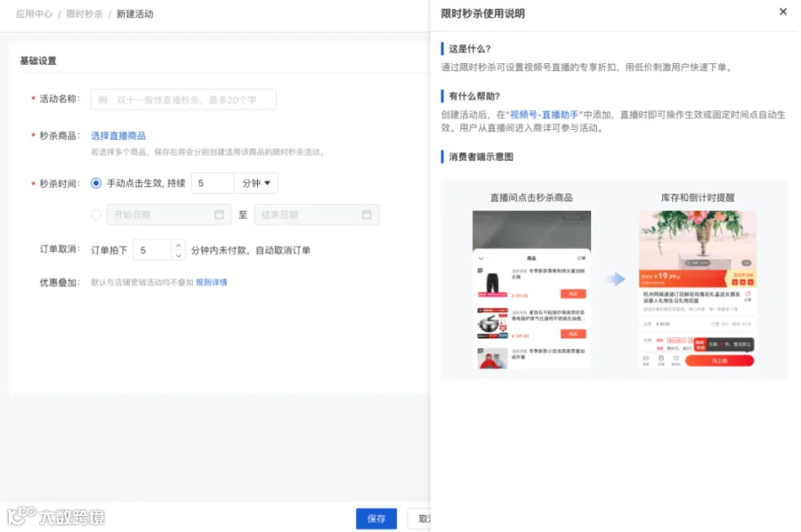Image resolution: width=801 pixels, height=532 pixels.
Task: Open the 结束日期 calendar icon
Action: tap(367, 214)
